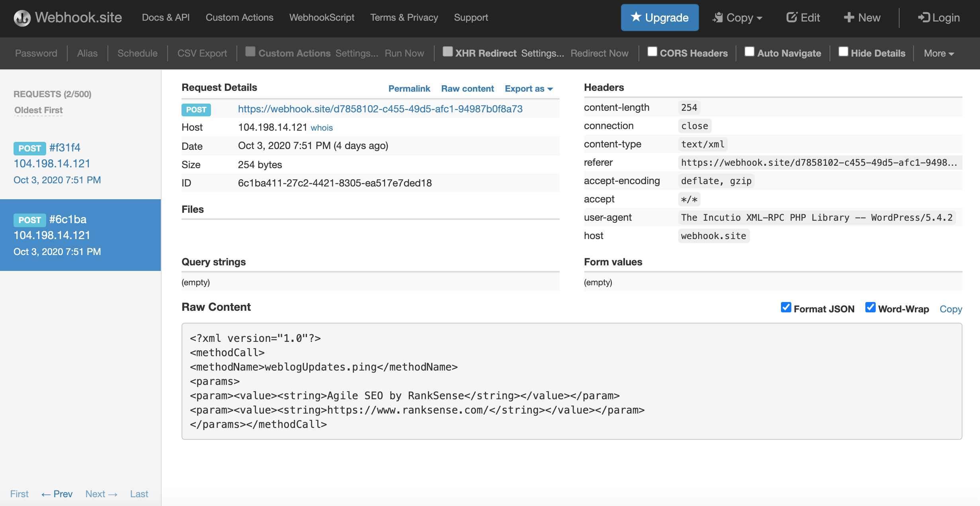Image resolution: width=980 pixels, height=506 pixels.
Task: Go to First page of requests
Action: (x=19, y=494)
